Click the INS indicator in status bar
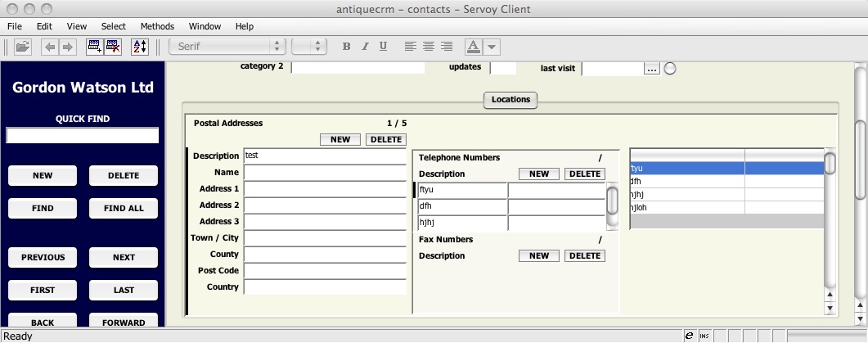 (704, 336)
